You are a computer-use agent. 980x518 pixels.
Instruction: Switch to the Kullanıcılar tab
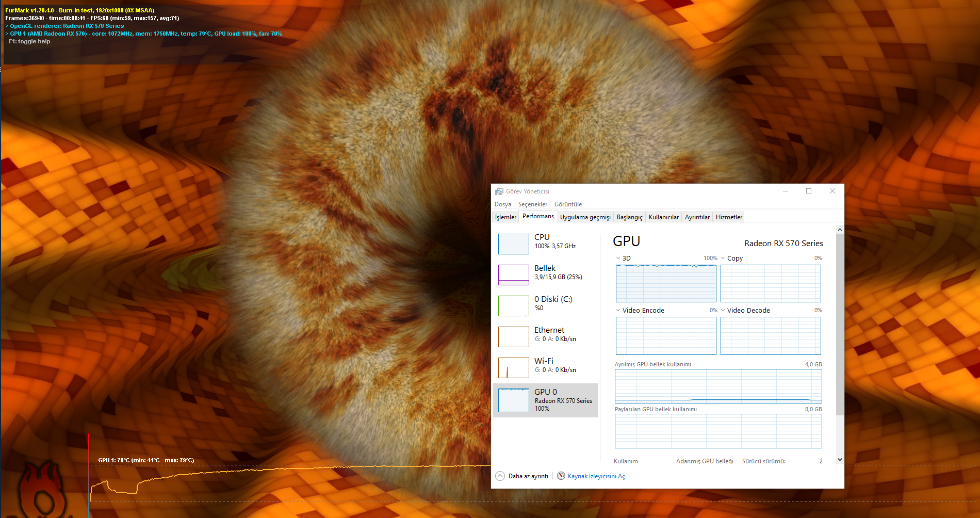click(664, 217)
